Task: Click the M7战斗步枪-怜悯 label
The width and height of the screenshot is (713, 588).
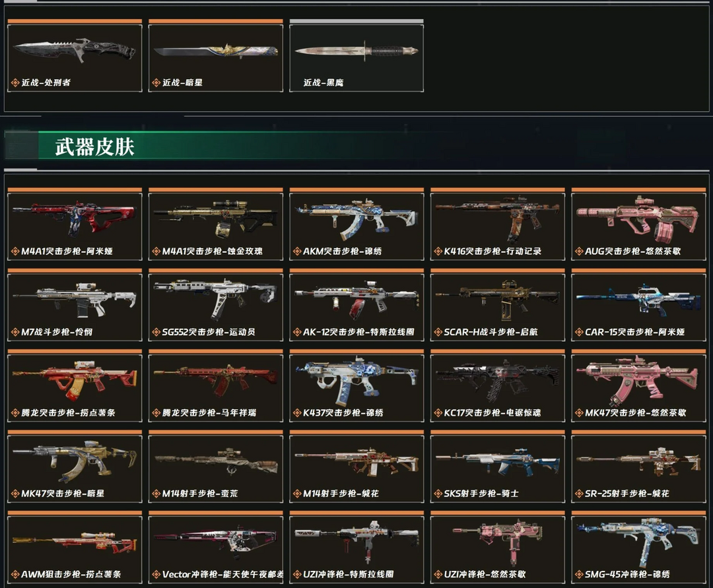Action: click(x=57, y=332)
